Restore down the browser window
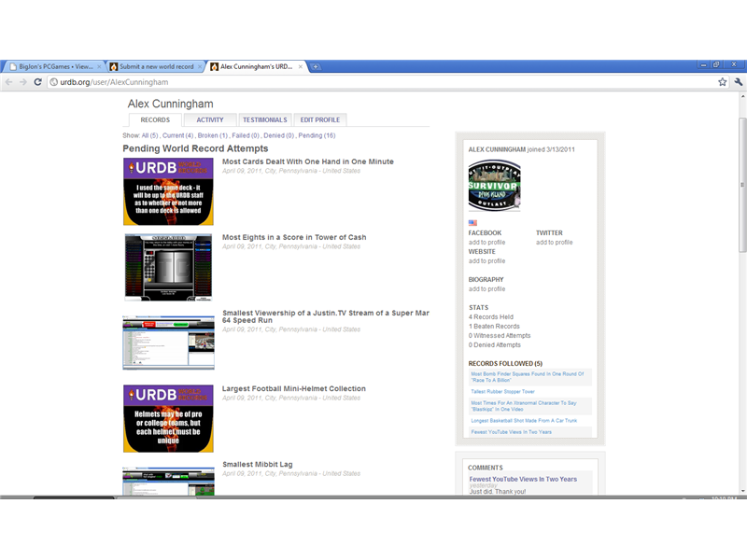This screenshot has height=560, width=747. [716, 64]
